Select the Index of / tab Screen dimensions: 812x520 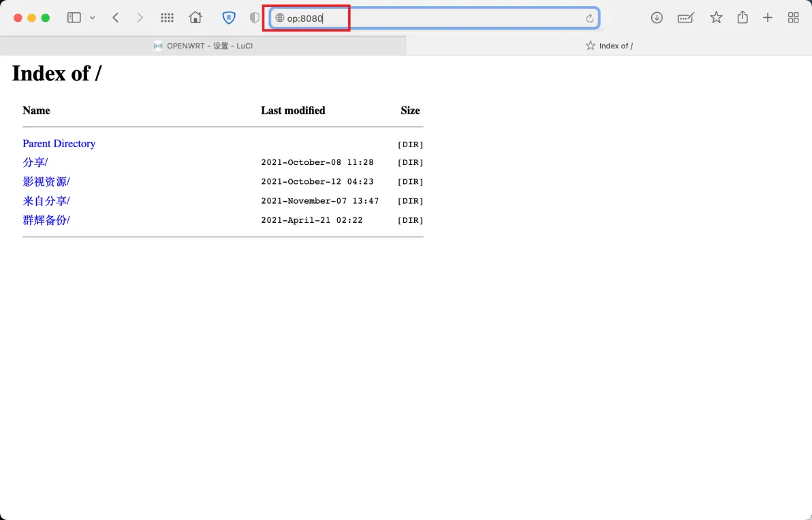[609, 46]
